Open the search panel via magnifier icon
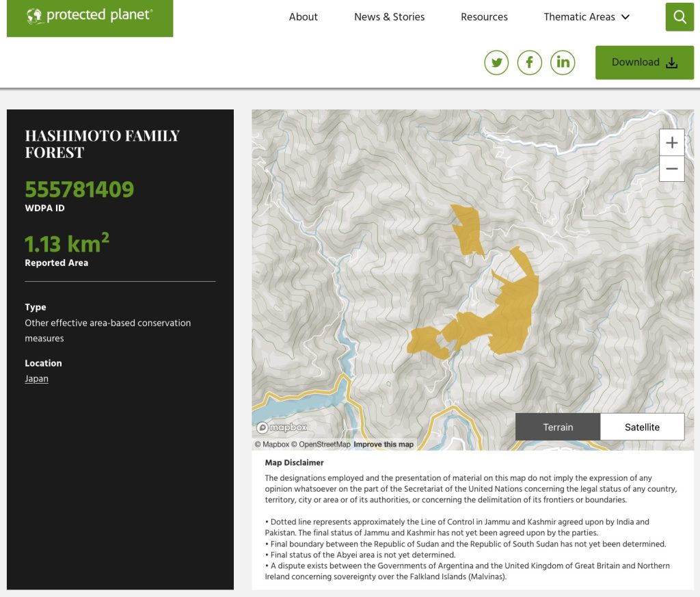 point(679,16)
